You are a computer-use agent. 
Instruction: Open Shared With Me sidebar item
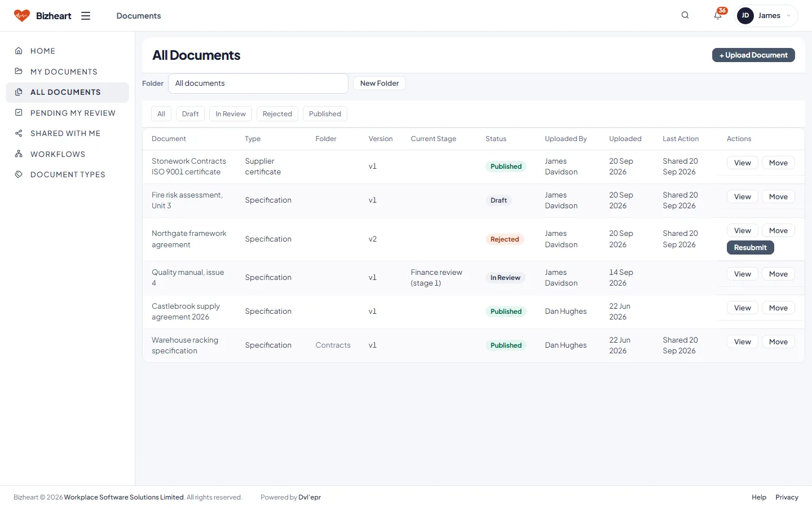(67, 133)
